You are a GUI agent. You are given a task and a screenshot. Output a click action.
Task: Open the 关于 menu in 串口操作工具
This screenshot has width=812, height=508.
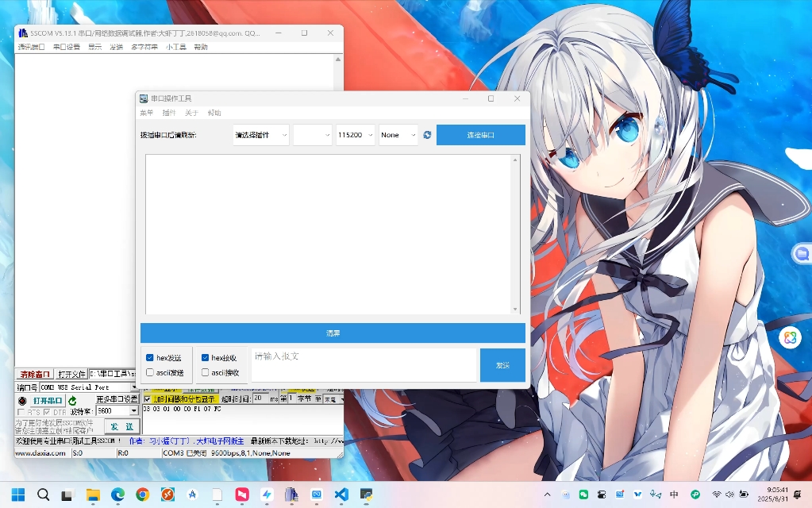click(x=191, y=113)
